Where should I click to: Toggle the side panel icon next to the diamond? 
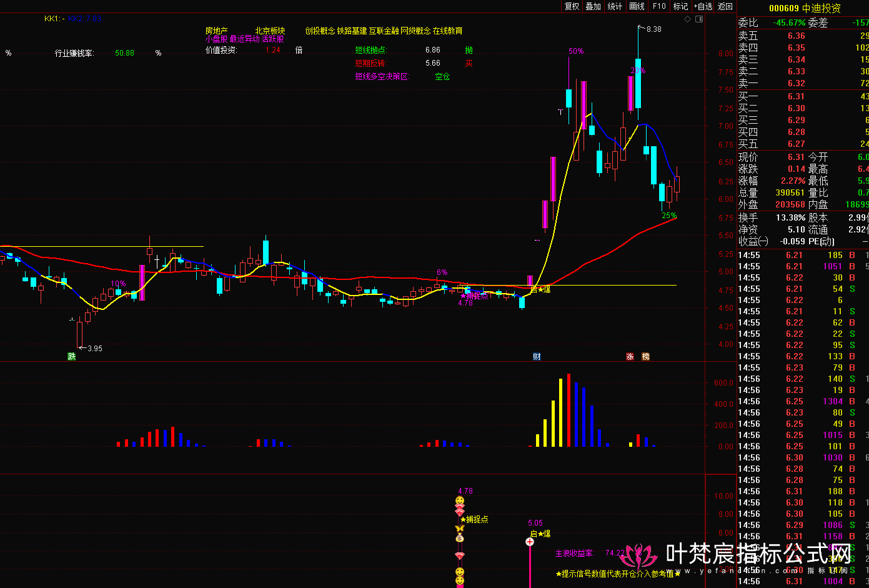tap(699, 19)
